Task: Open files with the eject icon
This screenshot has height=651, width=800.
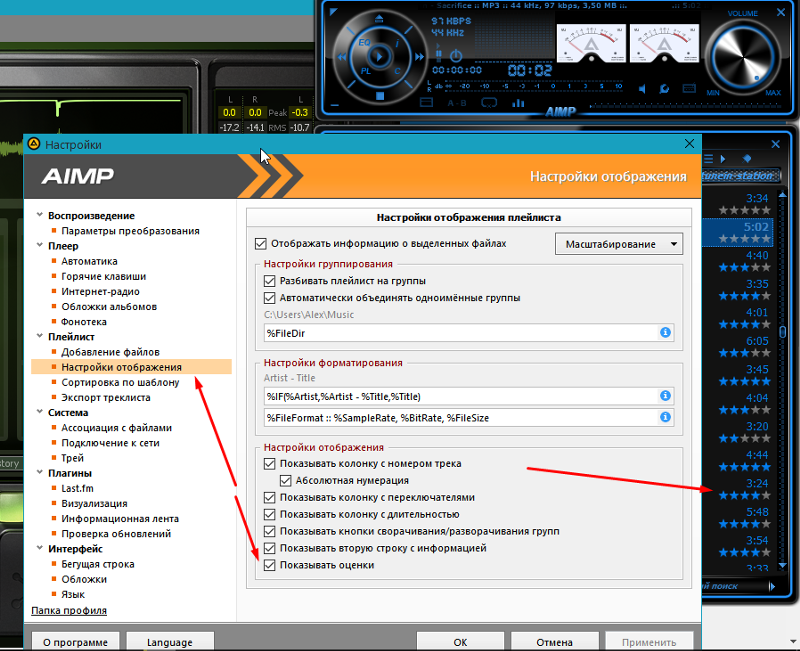Action: tap(379, 19)
